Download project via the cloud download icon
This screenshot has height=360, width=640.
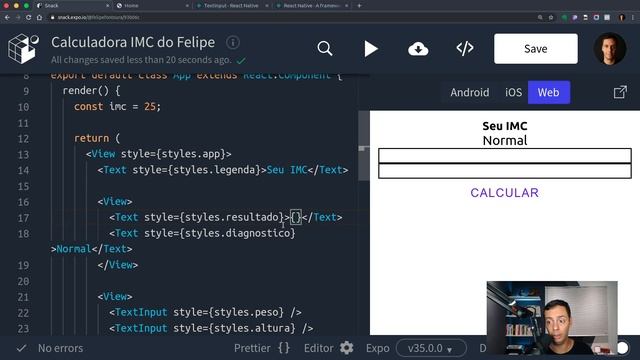[x=418, y=49]
